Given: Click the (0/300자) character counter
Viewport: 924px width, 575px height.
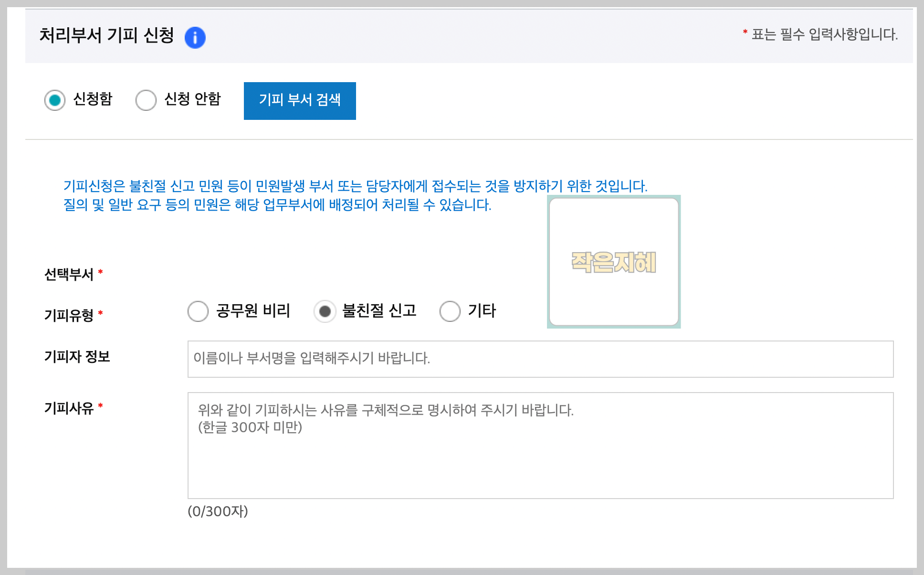Looking at the screenshot, I should tap(218, 511).
